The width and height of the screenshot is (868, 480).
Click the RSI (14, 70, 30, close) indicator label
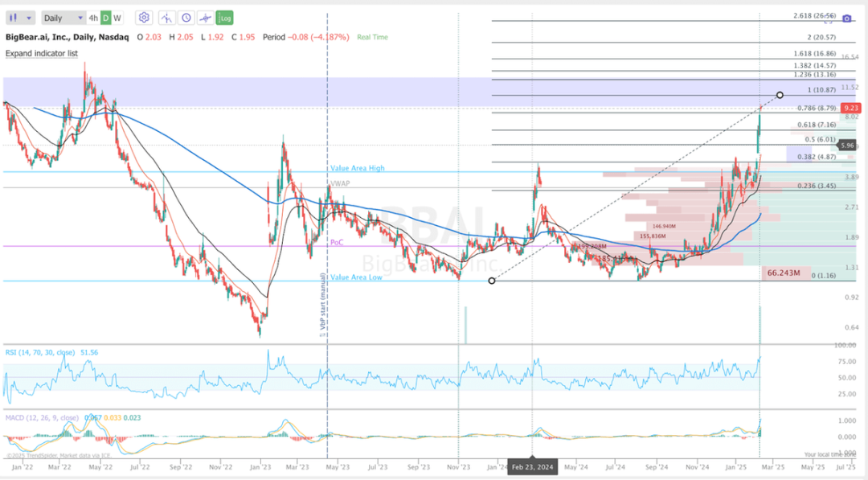(40, 352)
